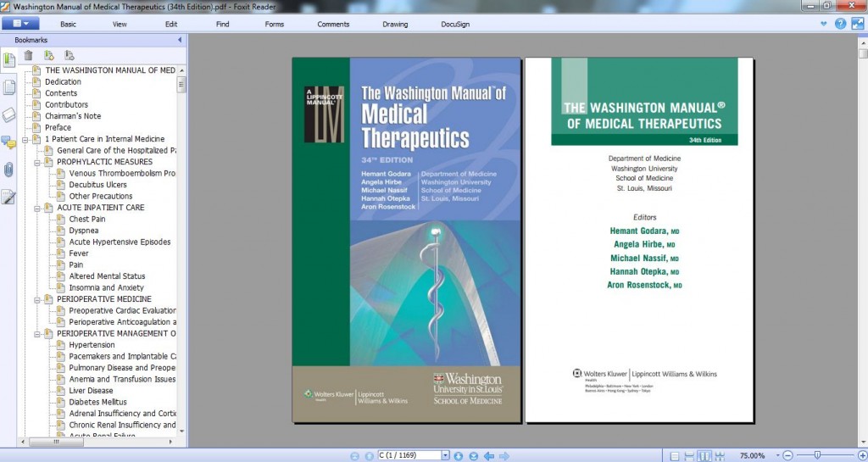Collapse PERIOPERATIVE MANAGEMENT bookmark node
Screen dimensions: 868x462
coord(37,334)
